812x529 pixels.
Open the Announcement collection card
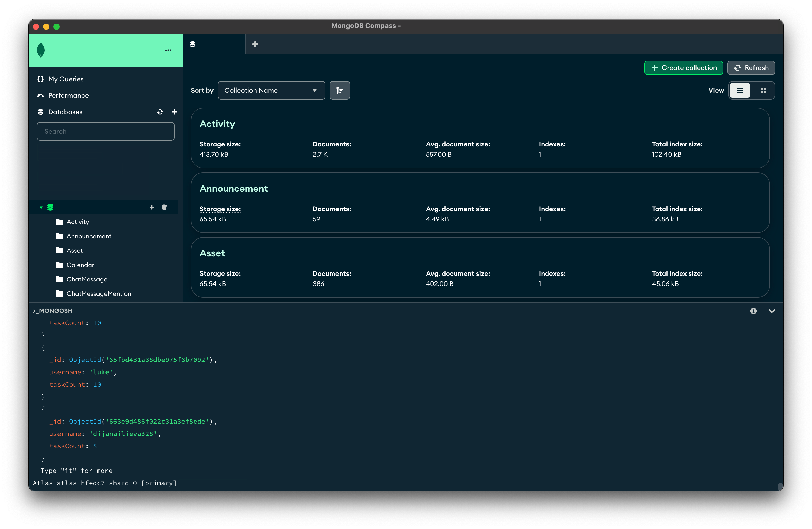coord(480,203)
